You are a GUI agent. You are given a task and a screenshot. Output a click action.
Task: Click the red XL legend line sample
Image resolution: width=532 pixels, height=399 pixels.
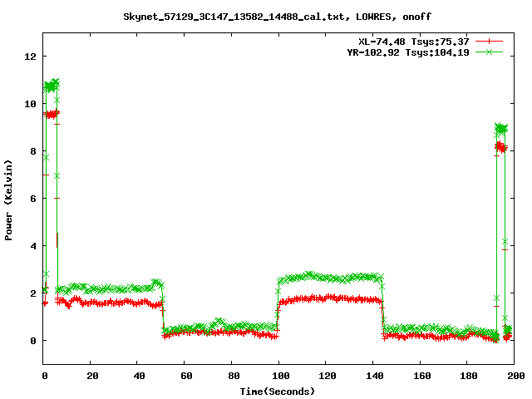point(489,42)
